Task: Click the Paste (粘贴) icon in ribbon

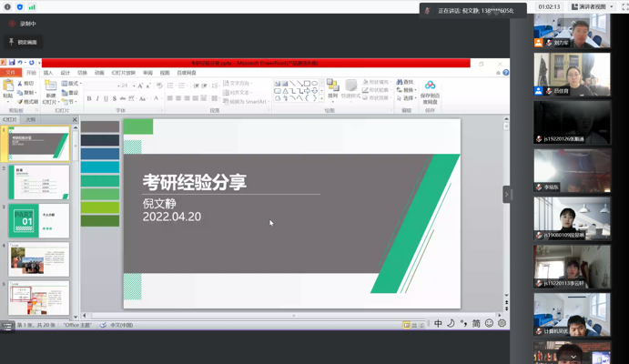Action: pos(8,86)
